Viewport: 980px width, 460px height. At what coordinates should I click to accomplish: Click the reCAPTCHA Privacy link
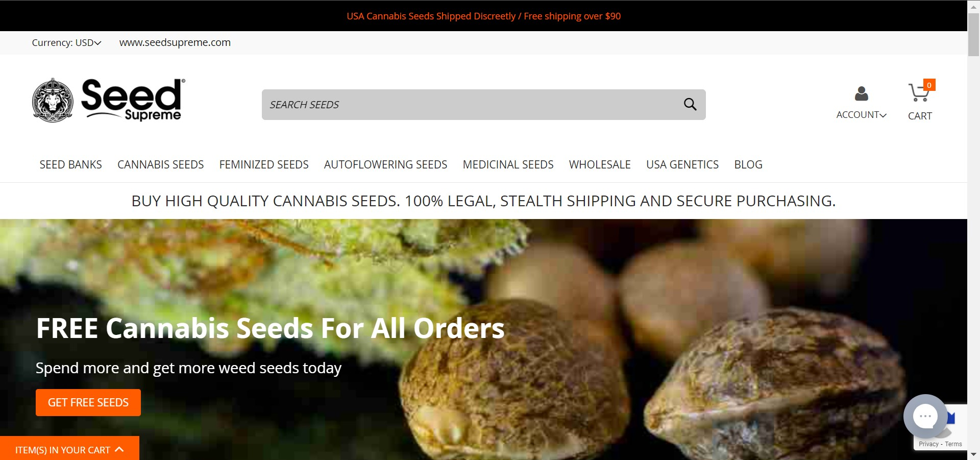[928, 444]
